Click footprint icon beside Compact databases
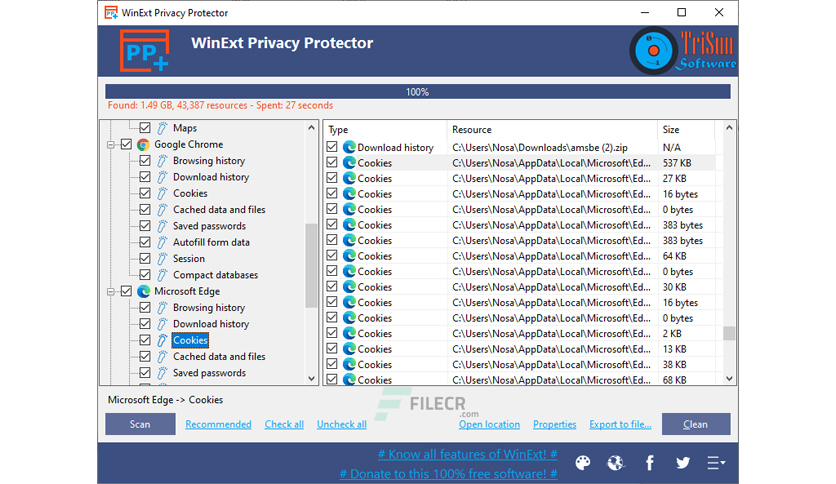 pyautogui.click(x=162, y=275)
